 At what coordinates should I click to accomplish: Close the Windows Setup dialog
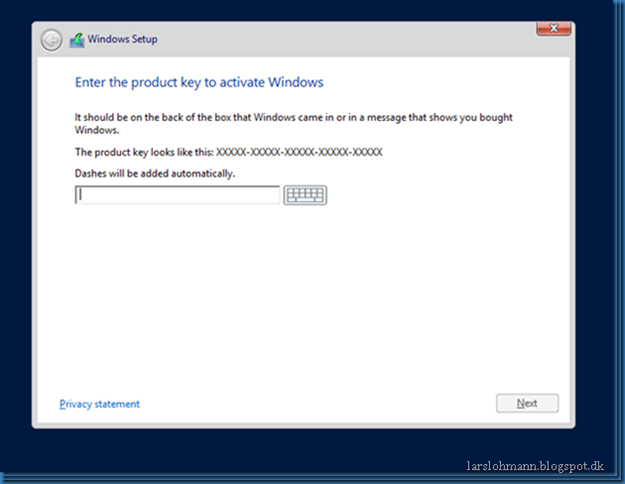(553, 29)
